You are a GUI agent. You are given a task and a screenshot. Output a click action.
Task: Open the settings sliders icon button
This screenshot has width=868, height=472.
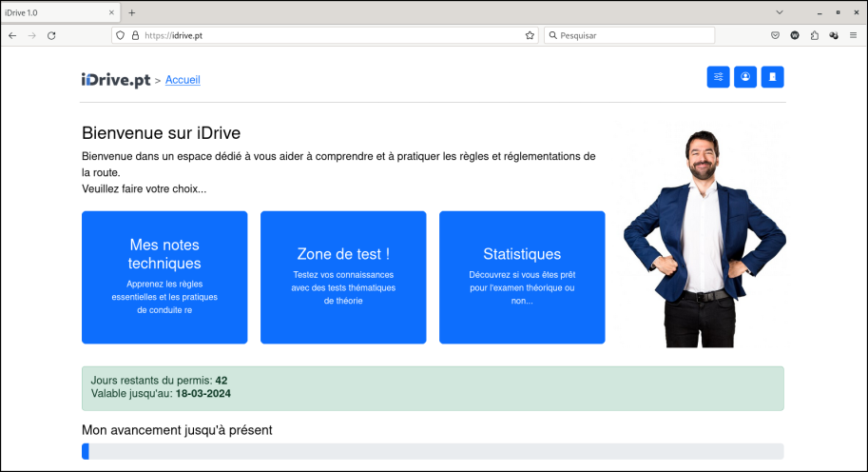point(718,77)
